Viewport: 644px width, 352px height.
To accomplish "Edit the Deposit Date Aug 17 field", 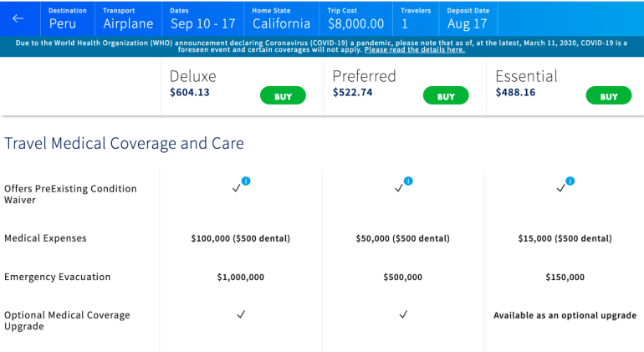I will coord(468,18).
